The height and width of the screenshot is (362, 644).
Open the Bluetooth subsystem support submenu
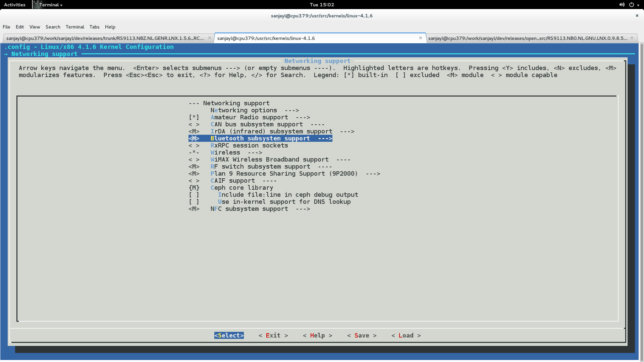(260, 138)
